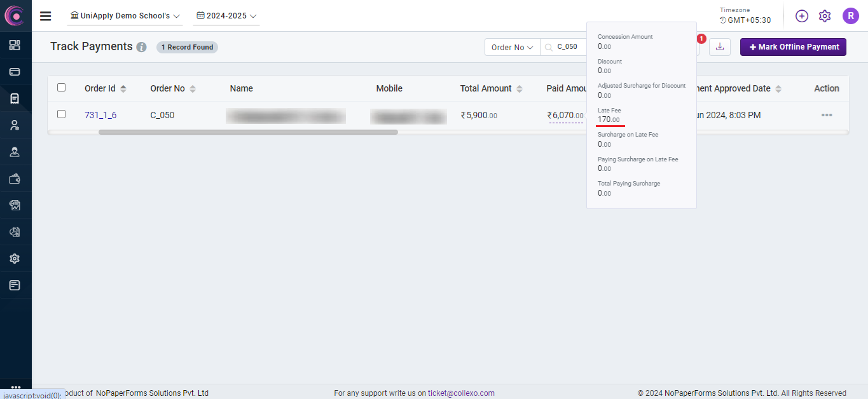868x399 pixels.
Task: Open the wallet icon in sidebar
Action: tap(15, 179)
